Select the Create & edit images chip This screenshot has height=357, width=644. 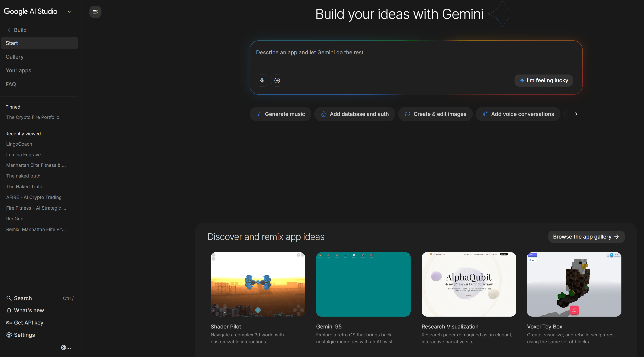point(435,114)
